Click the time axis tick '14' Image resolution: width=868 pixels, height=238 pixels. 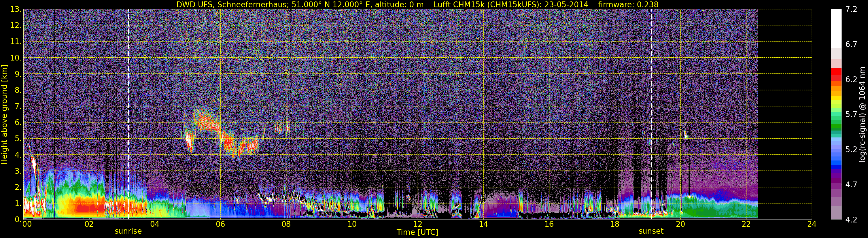tap(483, 224)
